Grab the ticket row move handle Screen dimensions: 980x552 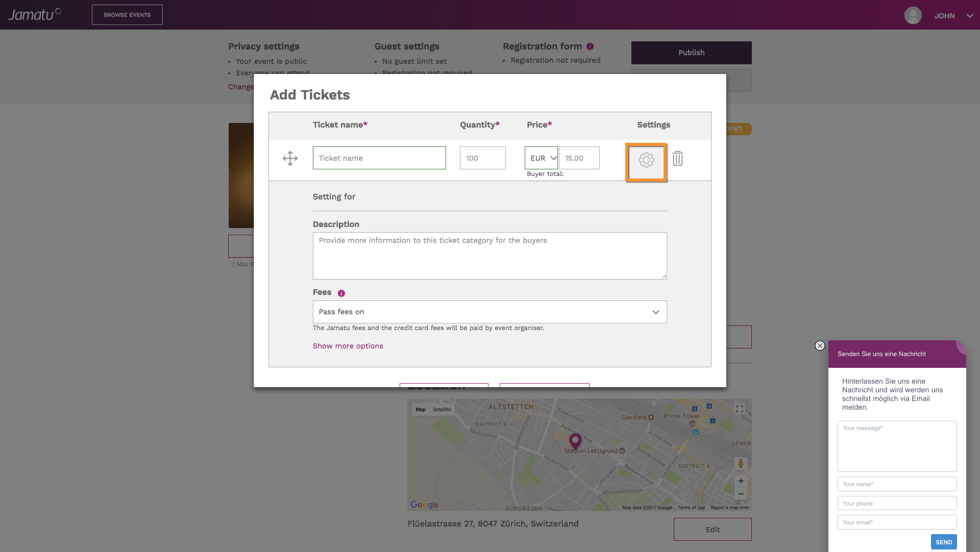point(290,158)
